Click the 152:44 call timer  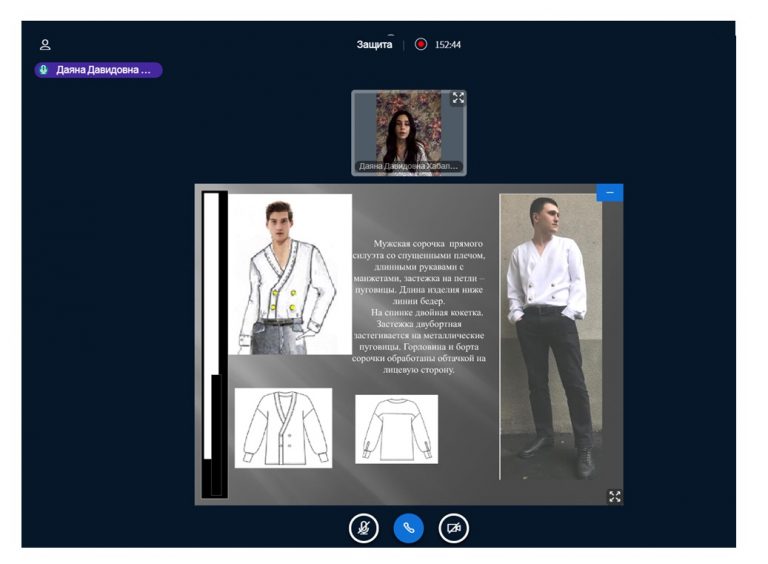point(448,45)
